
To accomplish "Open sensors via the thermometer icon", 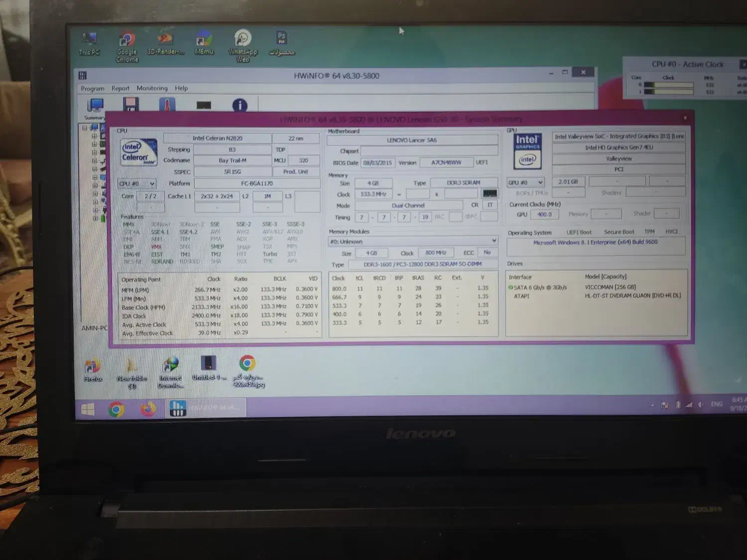I will [x=167, y=105].
